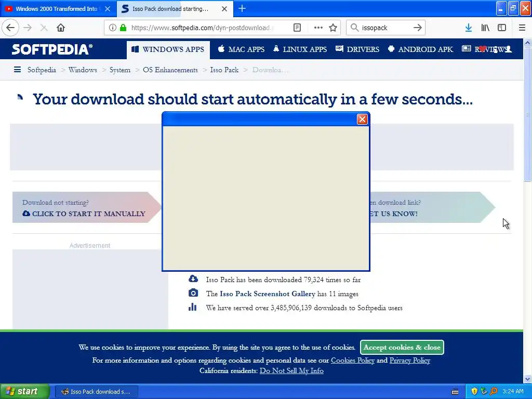532x399 pixels.
Task: Switch to the Windows 2000 Transformed Into tab
Action: (56, 9)
